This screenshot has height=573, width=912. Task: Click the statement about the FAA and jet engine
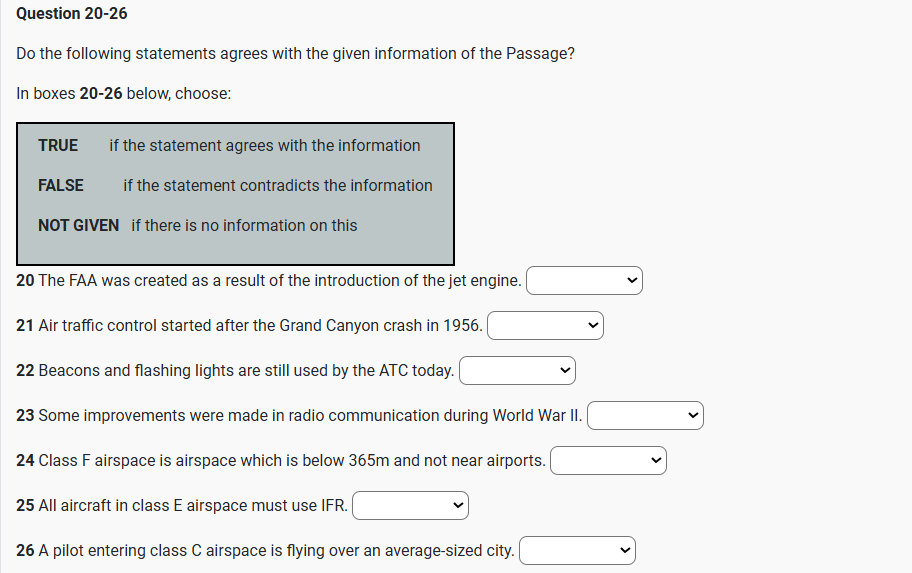[x=269, y=281]
